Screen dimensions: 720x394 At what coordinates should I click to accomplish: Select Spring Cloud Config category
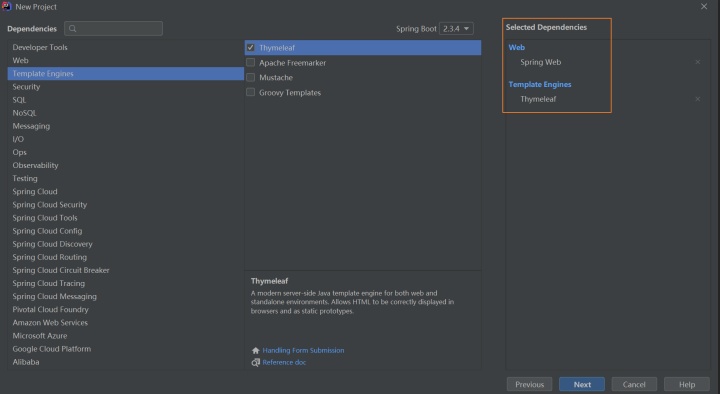[126, 231]
